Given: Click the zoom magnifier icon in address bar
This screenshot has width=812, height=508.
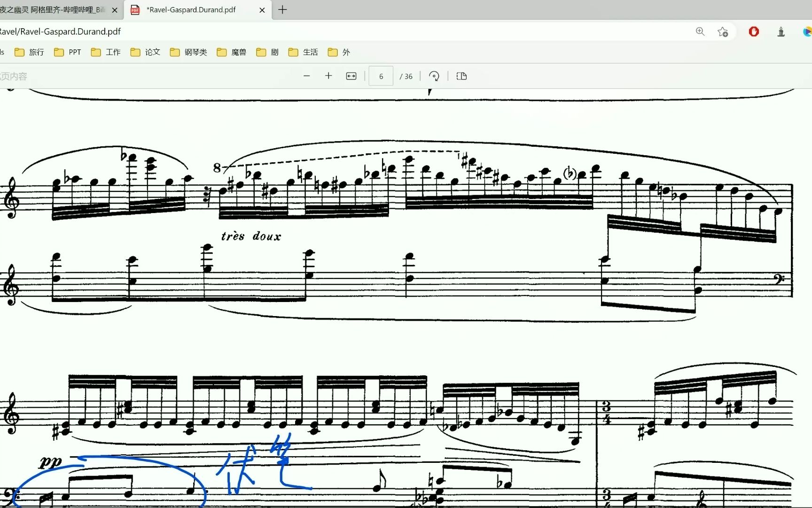Looking at the screenshot, I should point(700,32).
